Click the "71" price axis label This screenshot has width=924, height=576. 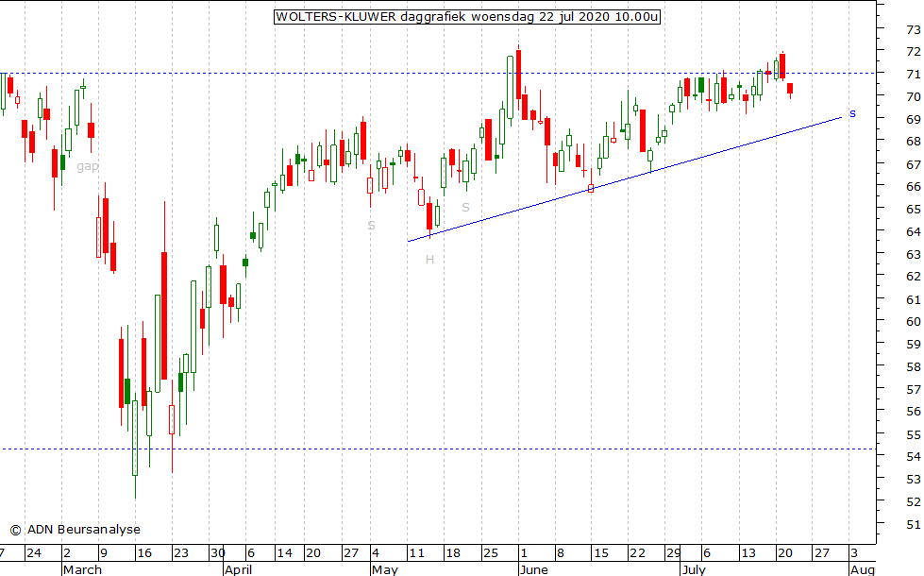point(914,75)
